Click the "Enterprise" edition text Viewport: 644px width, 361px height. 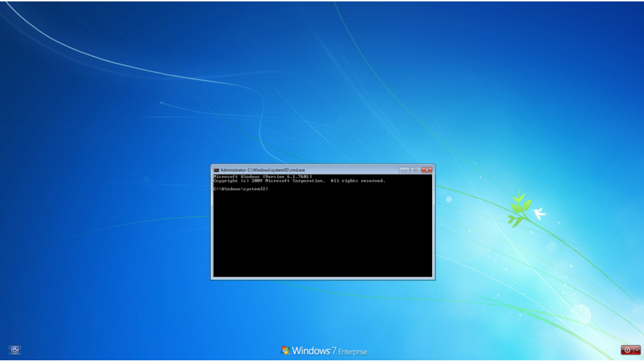pos(352,352)
